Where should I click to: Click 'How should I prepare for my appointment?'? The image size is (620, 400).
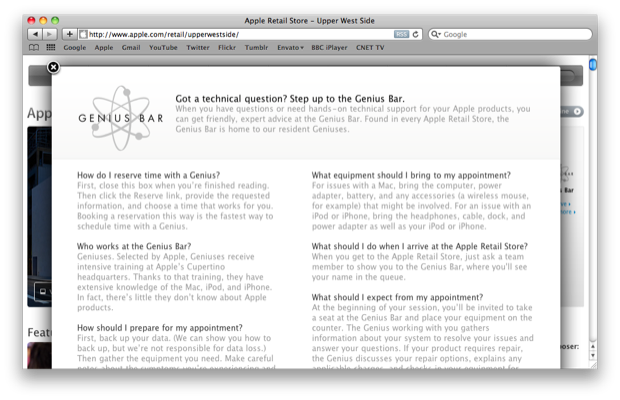click(x=160, y=328)
